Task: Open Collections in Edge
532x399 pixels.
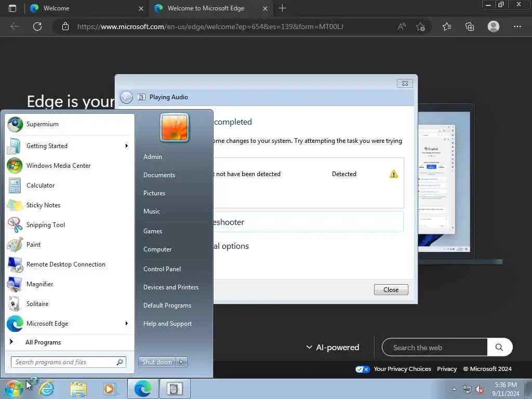Action: [x=470, y=26]
